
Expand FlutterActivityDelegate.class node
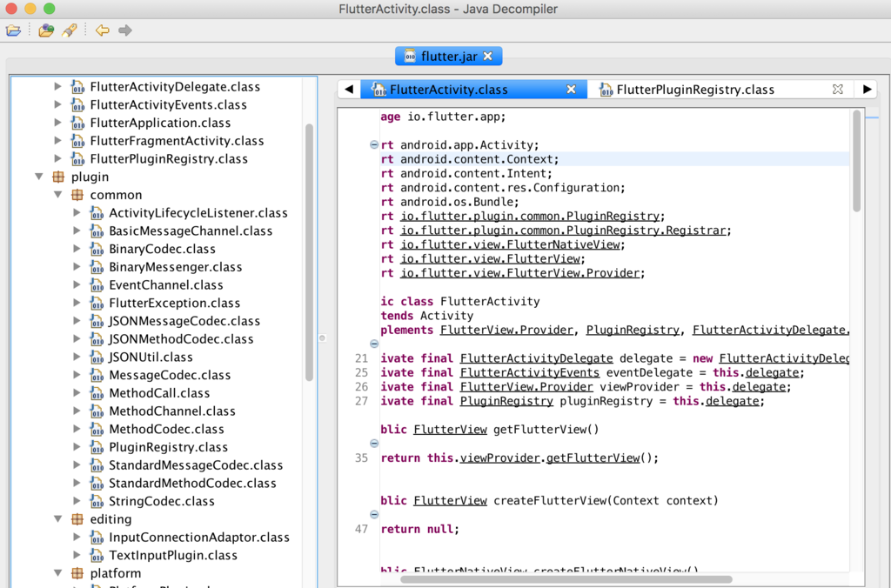point(58,86)
